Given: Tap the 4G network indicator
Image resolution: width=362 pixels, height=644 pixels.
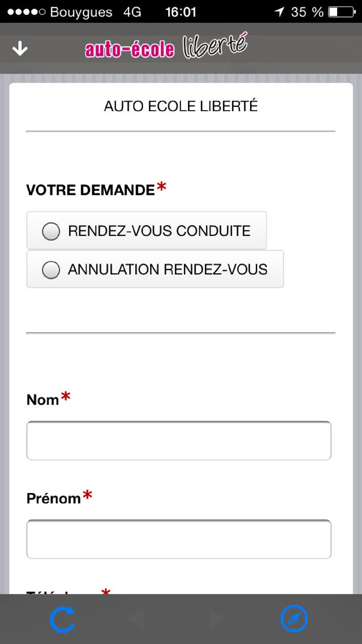Looking at the screenshot, I should coord(132,12).
